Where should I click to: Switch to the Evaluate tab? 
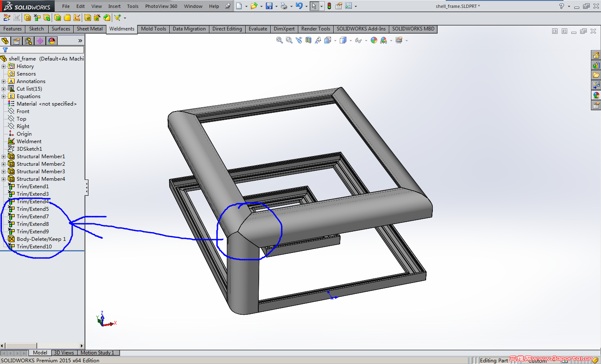pyautogui.click(x=258, y=29)
